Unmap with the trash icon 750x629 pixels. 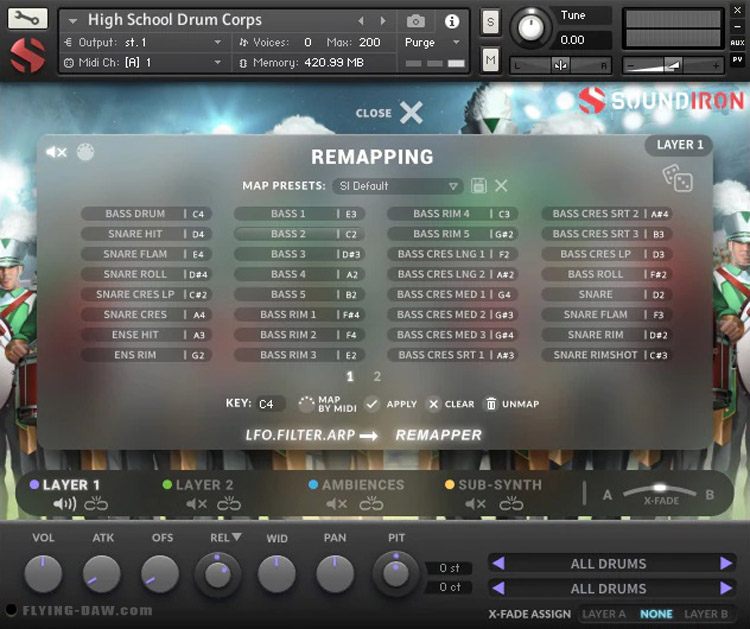[491, 404]
